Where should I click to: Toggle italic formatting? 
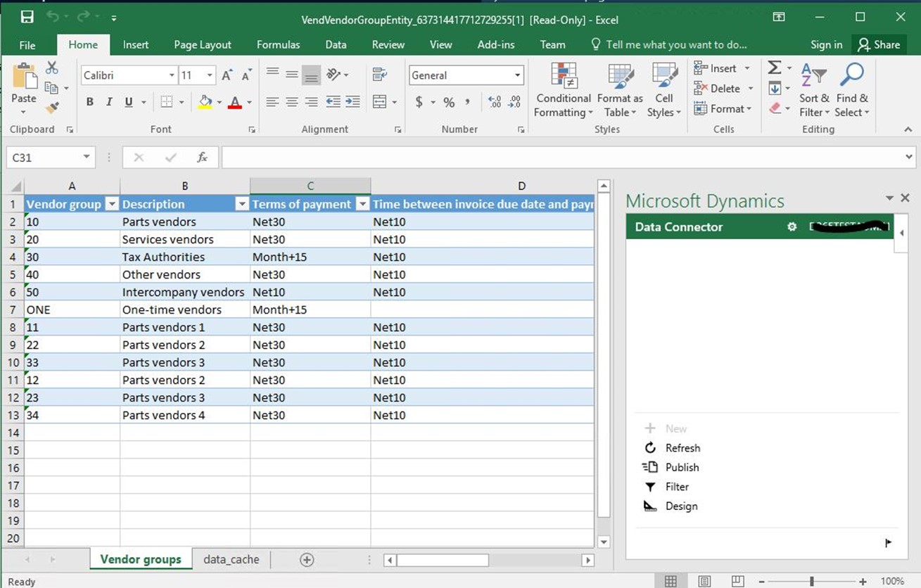pyautogui.click(x=109, y=102)
